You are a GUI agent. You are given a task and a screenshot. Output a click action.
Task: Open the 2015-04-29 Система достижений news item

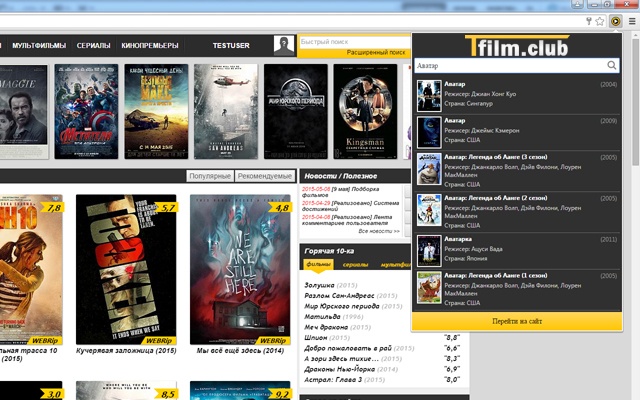click(350, 206)
